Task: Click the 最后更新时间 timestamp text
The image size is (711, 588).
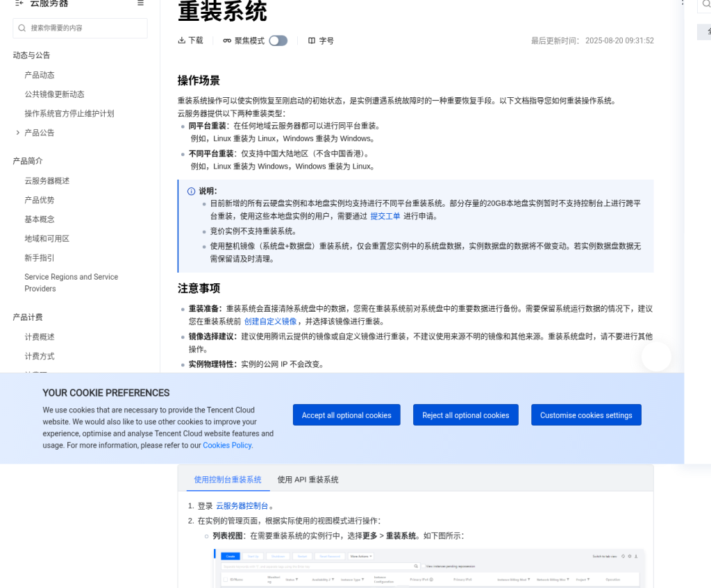Action: [593, 41]
